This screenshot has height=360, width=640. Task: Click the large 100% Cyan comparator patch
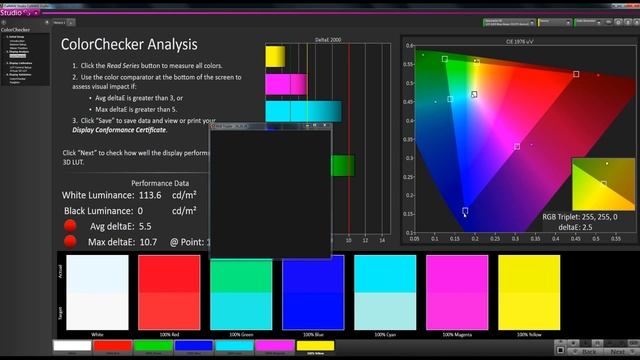385,292
